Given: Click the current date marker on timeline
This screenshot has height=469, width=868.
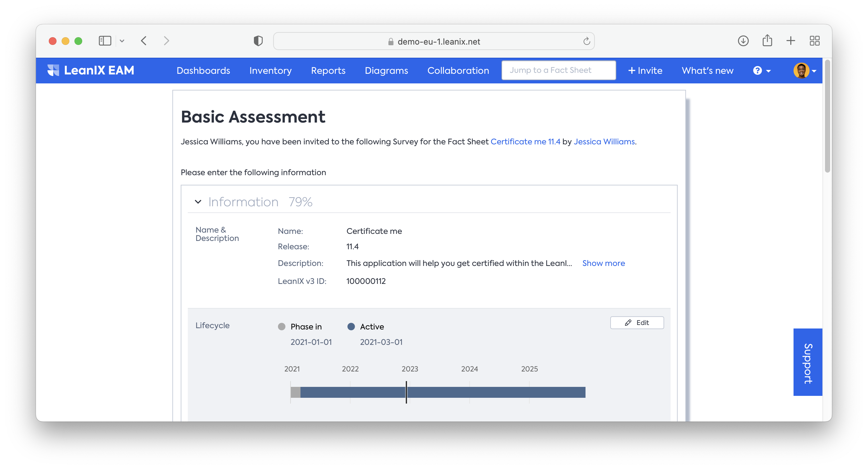Looking at the screenshot, I should (x=406, y=392).
